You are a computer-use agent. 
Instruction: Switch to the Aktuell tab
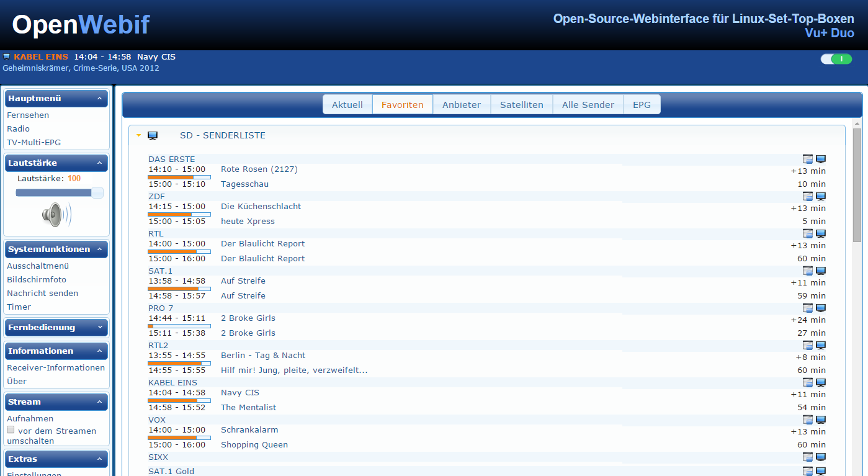[x=347, y=104]
